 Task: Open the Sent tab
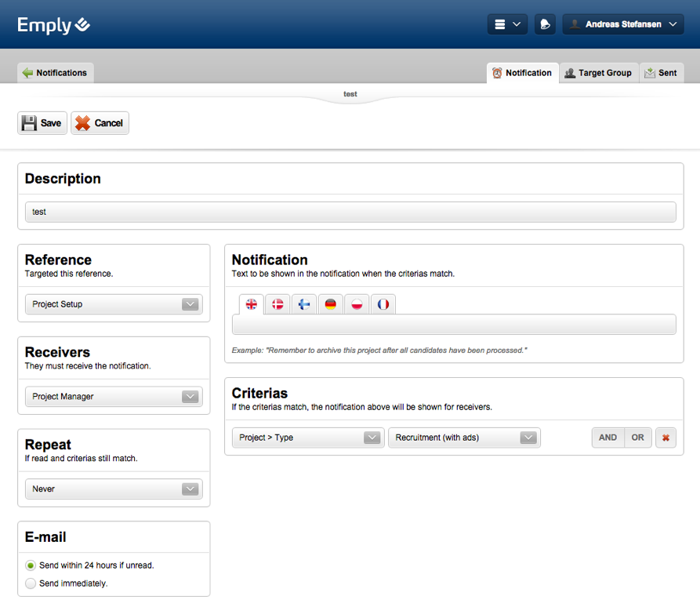click(x=662, y=73)
